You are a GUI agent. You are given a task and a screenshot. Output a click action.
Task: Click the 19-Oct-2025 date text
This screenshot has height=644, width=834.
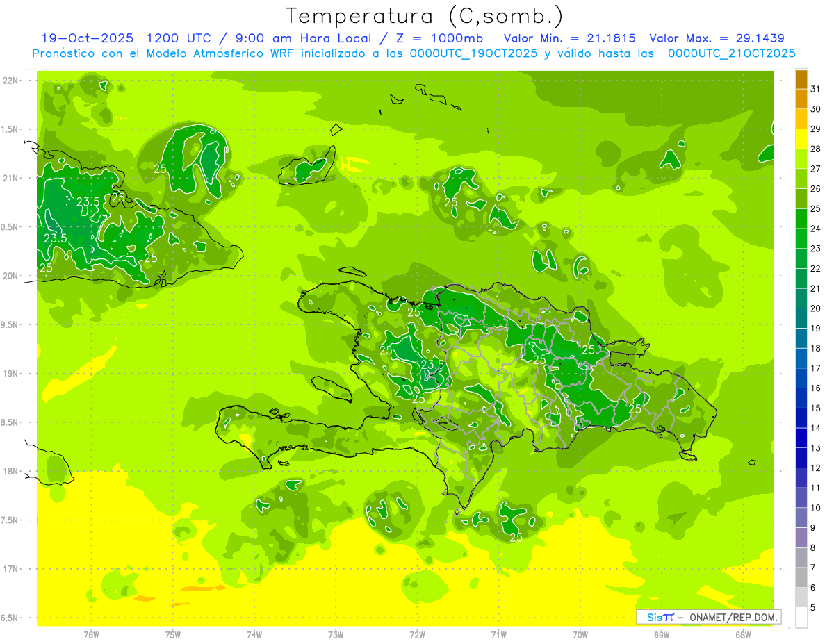click(x=82, y=38)
